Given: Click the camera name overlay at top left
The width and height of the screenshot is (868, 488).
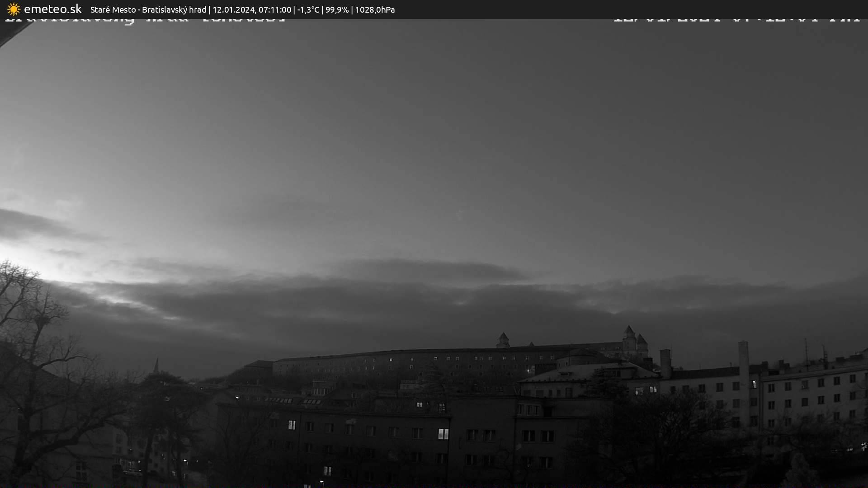Looking at the screenshot, I should click(145, 20).
